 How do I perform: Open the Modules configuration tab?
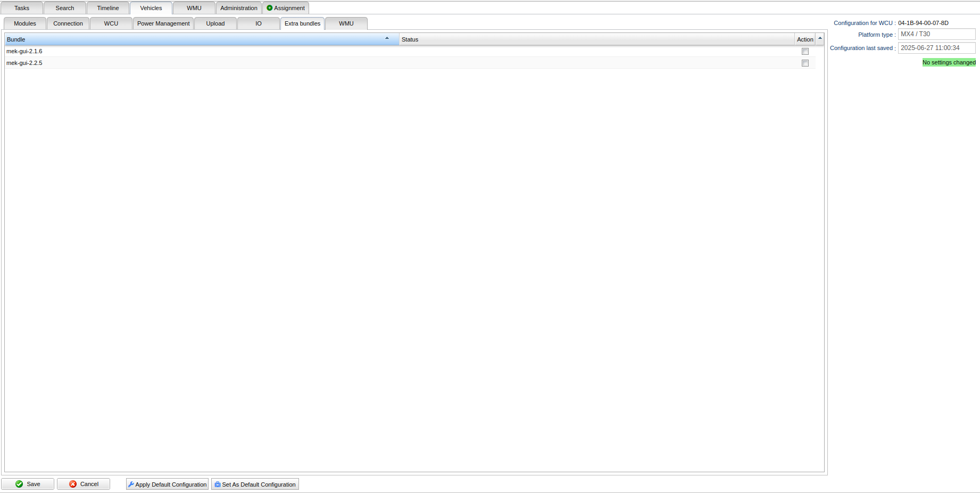(25, 23)
